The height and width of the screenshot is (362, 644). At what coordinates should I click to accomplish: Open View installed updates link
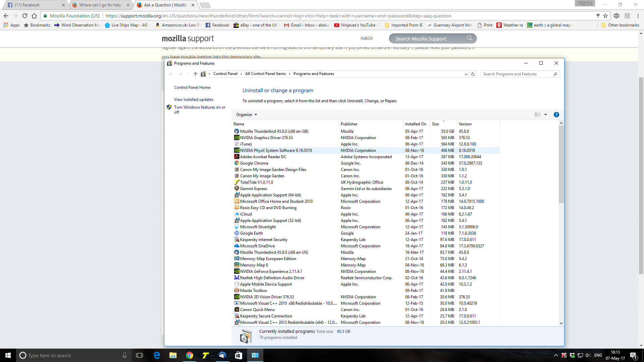(194, 100)
